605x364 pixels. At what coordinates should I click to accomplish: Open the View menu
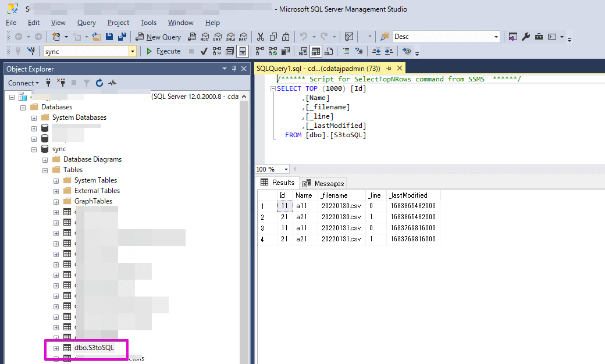[x=58, y=23]
